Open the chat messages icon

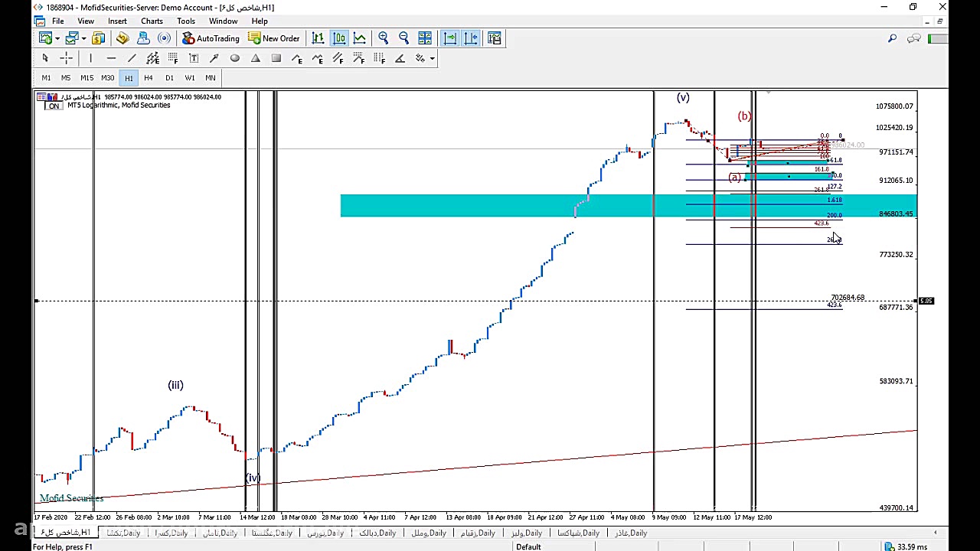tap(913, 38)
